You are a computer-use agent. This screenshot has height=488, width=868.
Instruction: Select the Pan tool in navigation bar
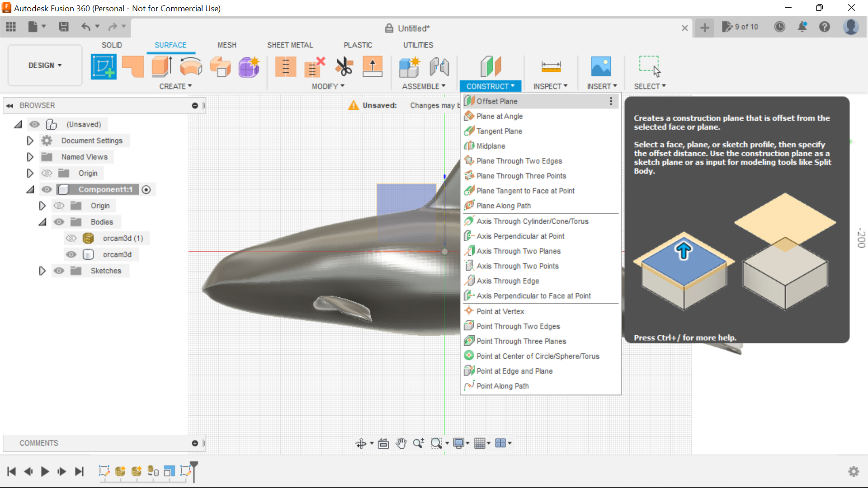[x=401, y=443]
